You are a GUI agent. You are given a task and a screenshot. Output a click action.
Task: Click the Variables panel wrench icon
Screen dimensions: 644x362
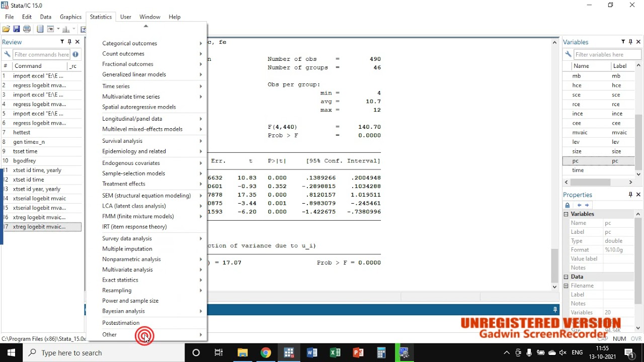coord(568,54)
